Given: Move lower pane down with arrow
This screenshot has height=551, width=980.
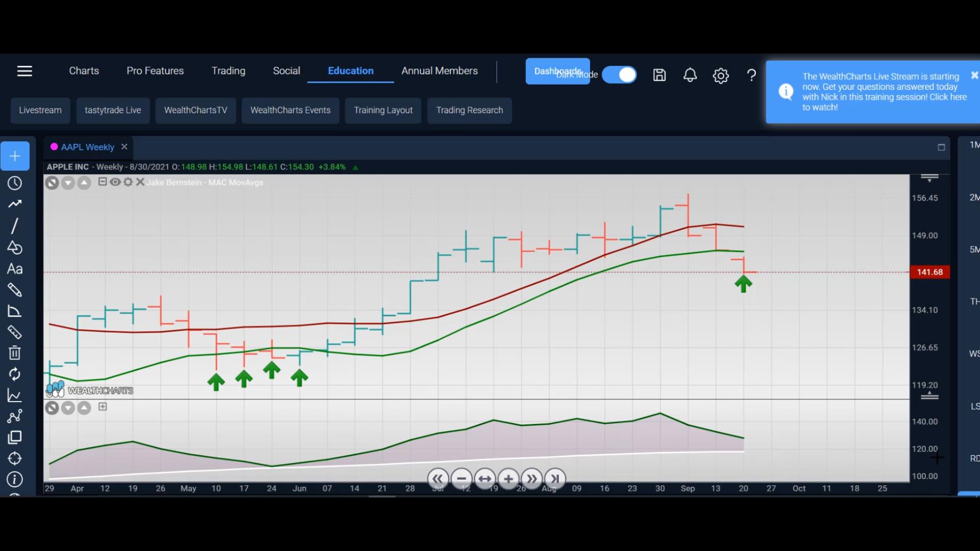Looking at the screenshot, I should [x=68, y=408].
